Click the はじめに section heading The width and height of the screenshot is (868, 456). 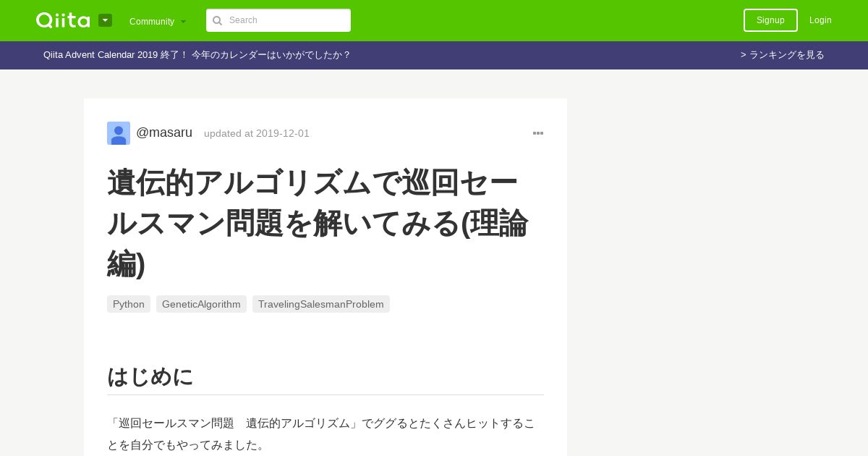(x=150, y=376)
